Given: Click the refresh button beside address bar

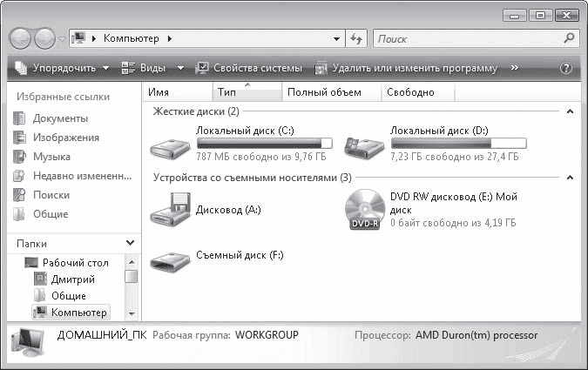Looking at the screenshot, I should pos(356,39).
